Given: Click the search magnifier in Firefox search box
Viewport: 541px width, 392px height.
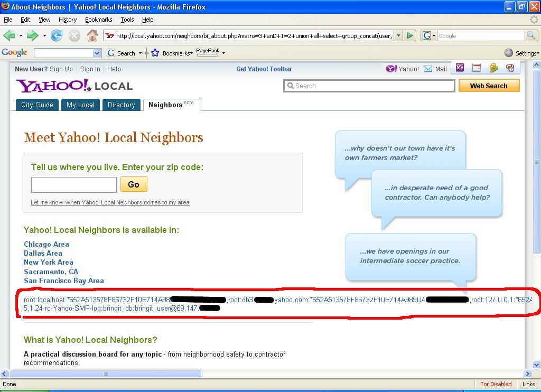Looking at the screenshot, I should point(531,35).
